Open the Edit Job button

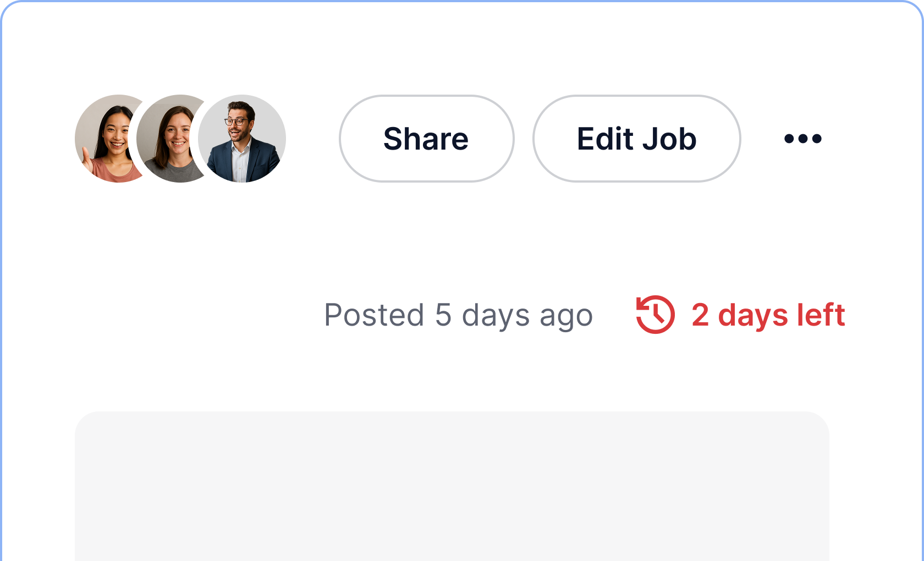click(x=636, y=139)
